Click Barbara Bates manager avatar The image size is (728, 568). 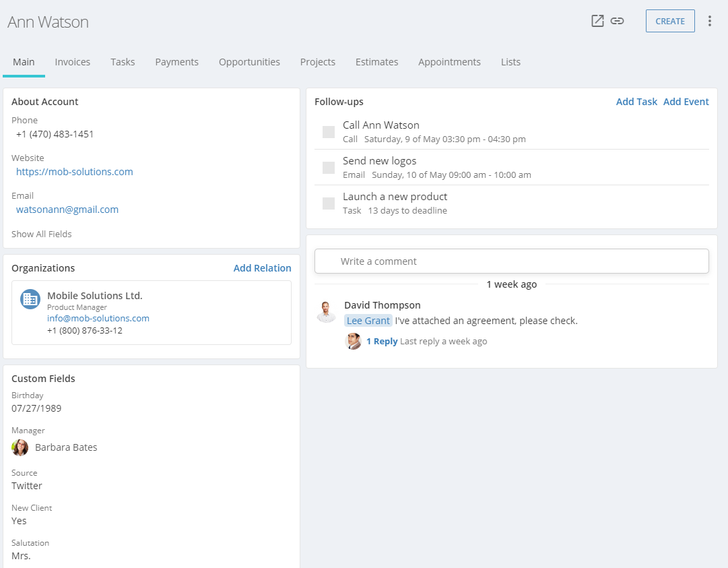tap(20, 447)
